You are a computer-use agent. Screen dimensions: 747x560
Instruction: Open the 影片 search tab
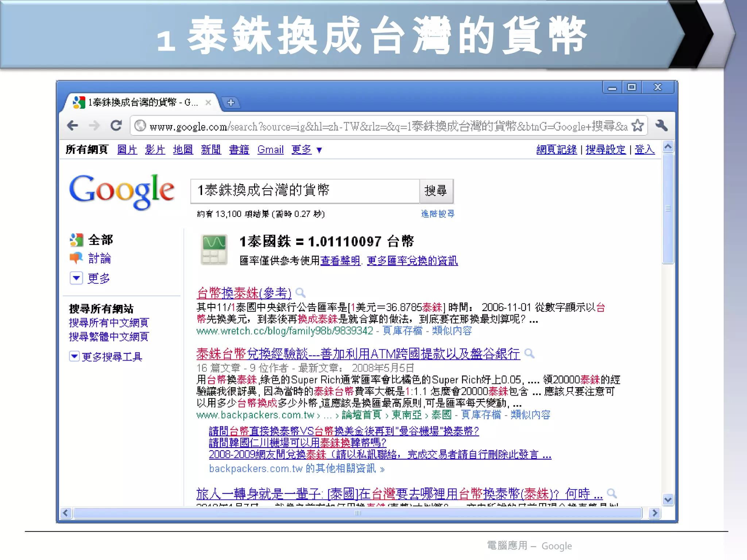click(x=155, y=149)
